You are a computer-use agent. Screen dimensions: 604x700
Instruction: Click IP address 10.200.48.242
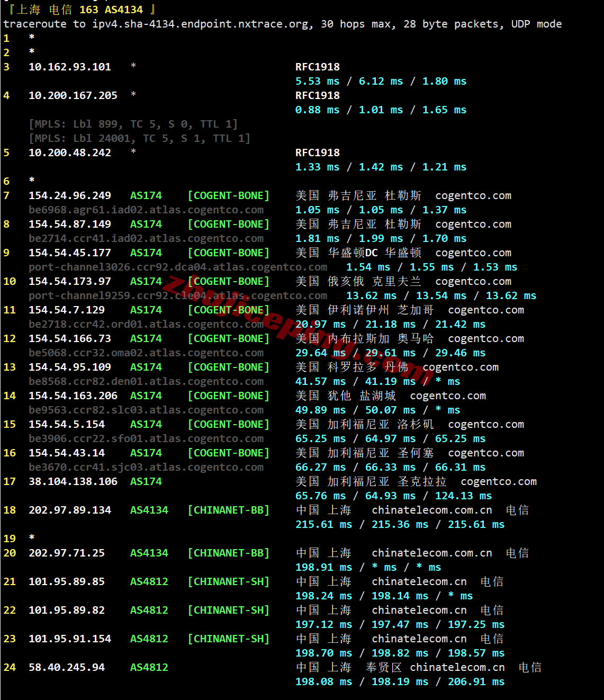(x=70, y=152)
